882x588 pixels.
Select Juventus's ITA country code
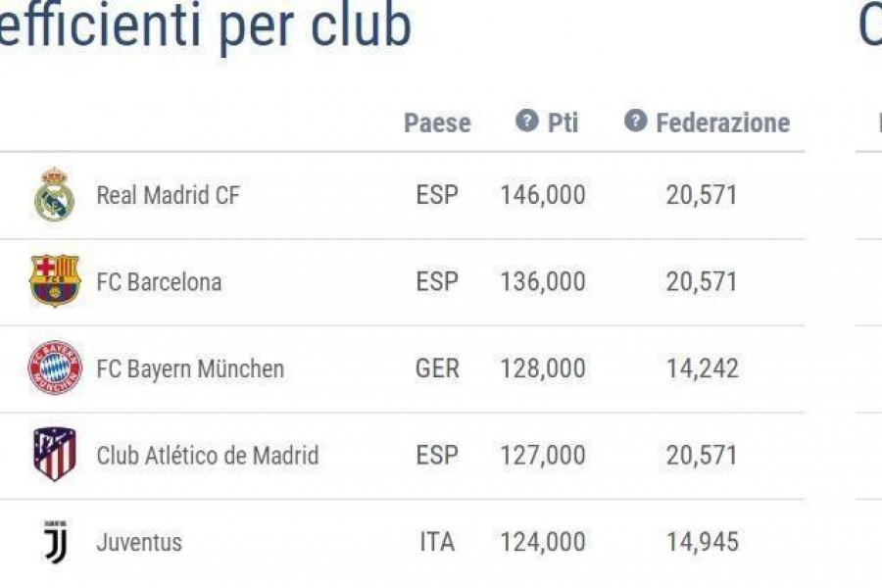[437, 542]
